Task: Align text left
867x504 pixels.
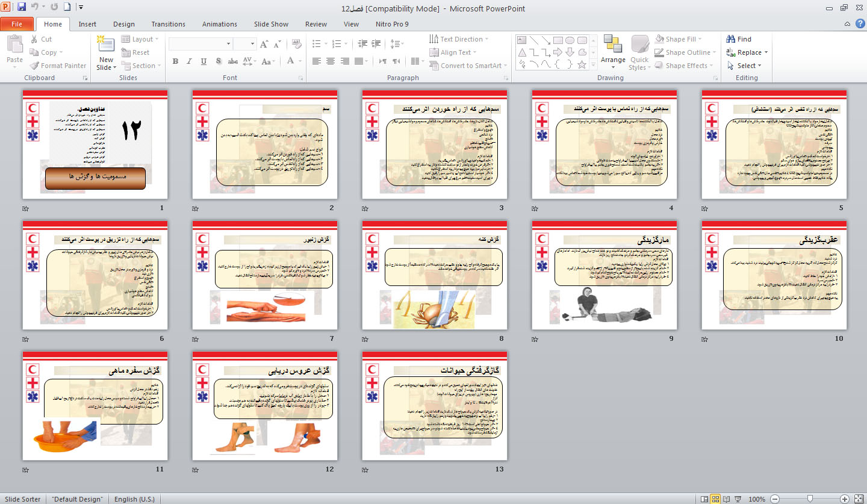Action: point(317,61)
